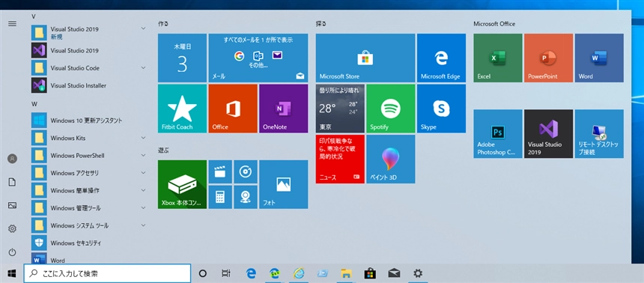Open Microsoft Store on the taskbar
Image resolution: width=644 pixels, height=283 pixels.
point(370,273)
